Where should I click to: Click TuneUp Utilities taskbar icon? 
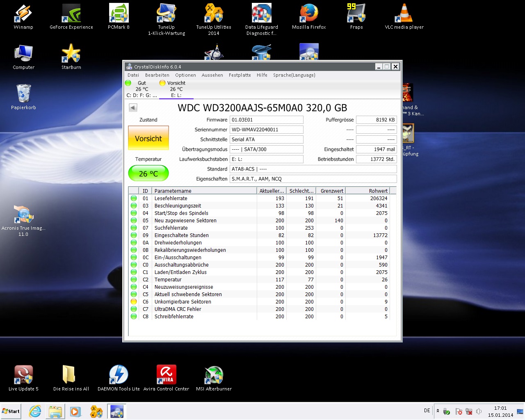pos(96,411)
